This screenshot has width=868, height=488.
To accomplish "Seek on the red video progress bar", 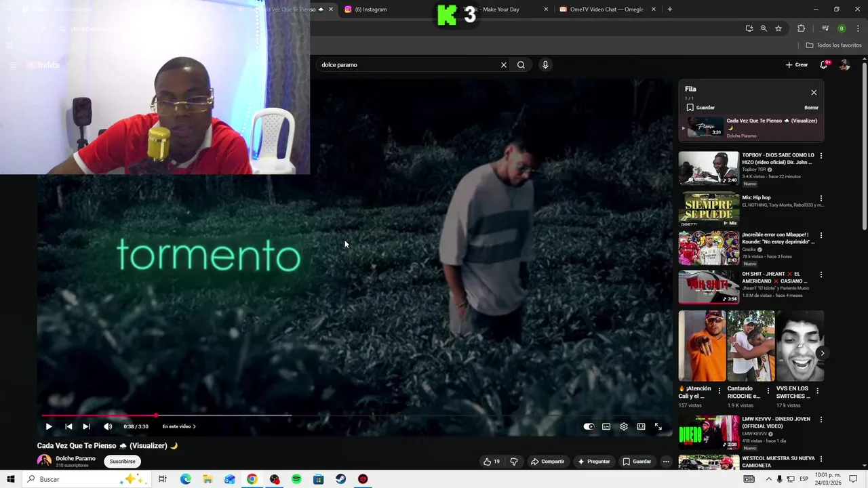I will click(x=98, y=415).
